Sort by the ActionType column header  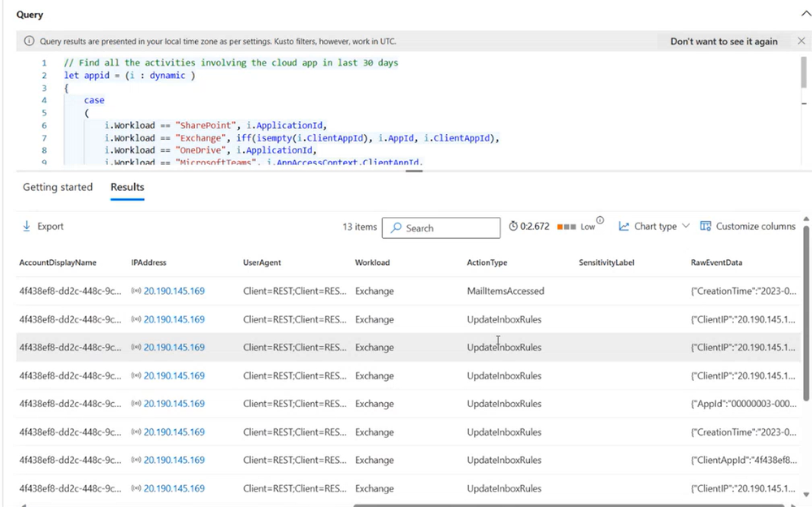click(487, 263)
